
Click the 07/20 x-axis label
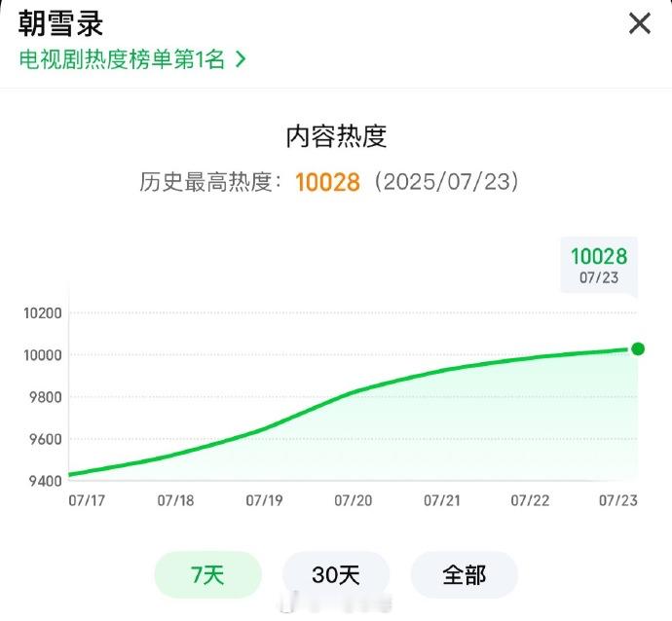pos(354,500)
